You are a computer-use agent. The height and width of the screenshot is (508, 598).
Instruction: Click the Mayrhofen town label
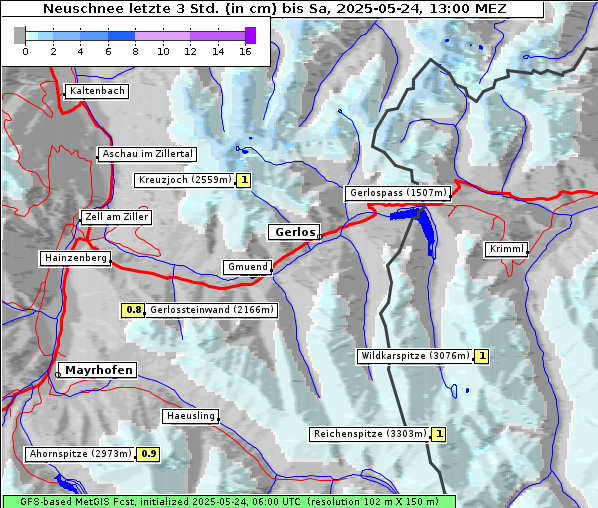98,370
